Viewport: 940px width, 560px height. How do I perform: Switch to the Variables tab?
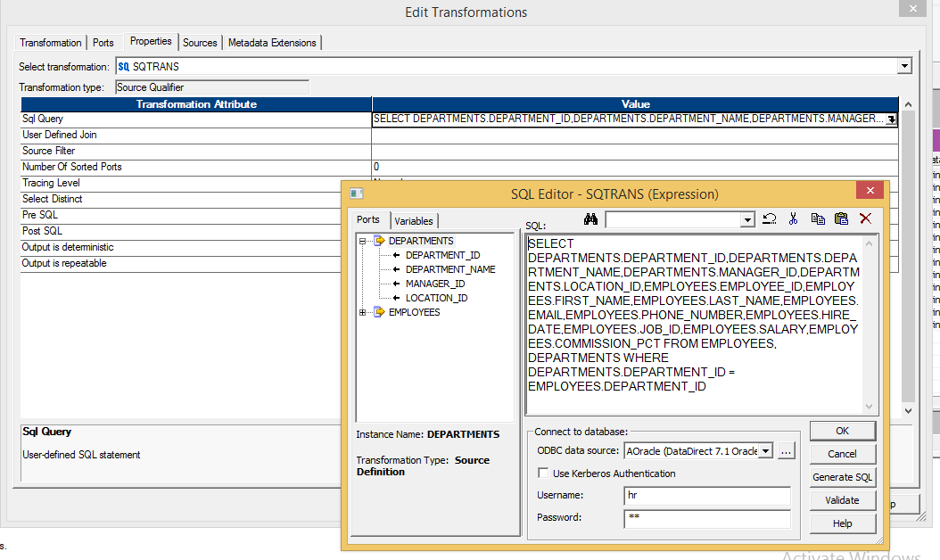point(414,220)
